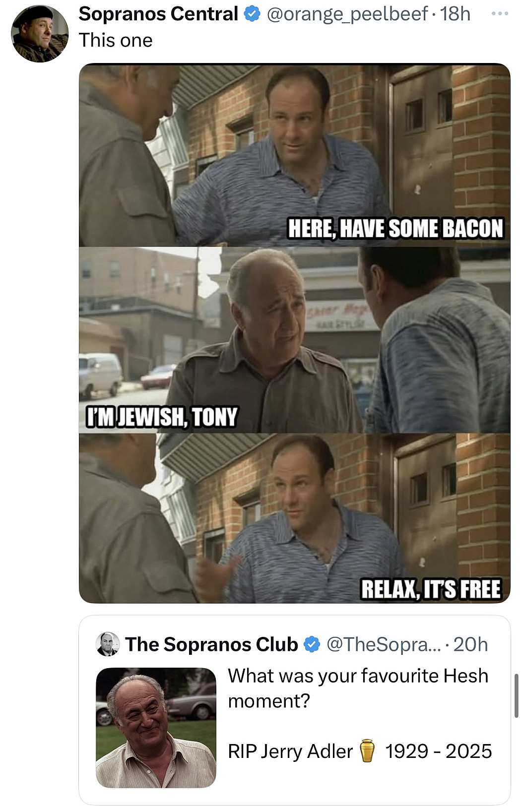Click the verified badge beside Sopranos Central
This screenshot has height=812, width=522.
click(x=253, y=14)
